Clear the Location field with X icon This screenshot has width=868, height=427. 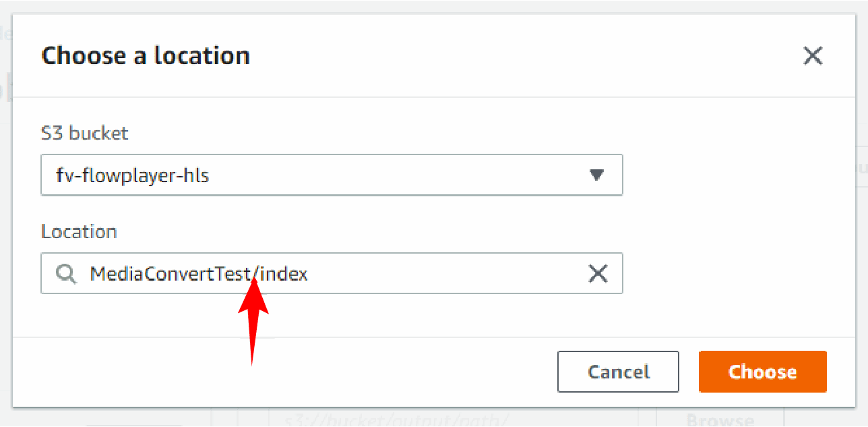pos(598,273)
